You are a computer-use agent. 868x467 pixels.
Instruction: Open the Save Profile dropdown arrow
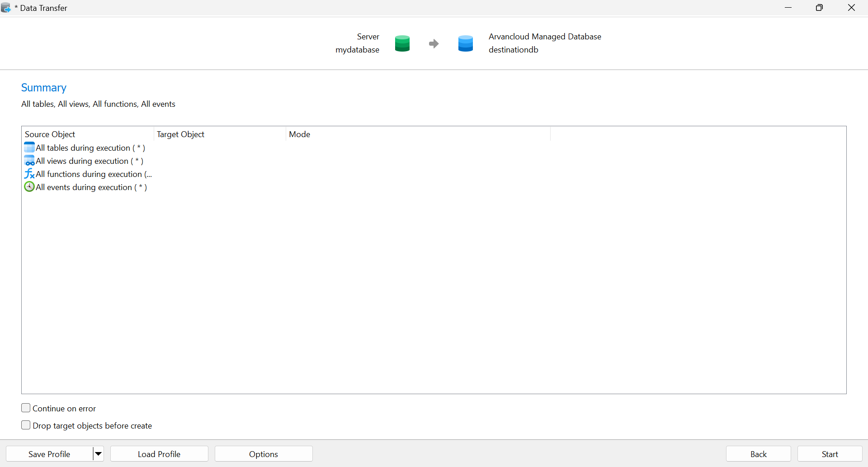click(98, 454)
